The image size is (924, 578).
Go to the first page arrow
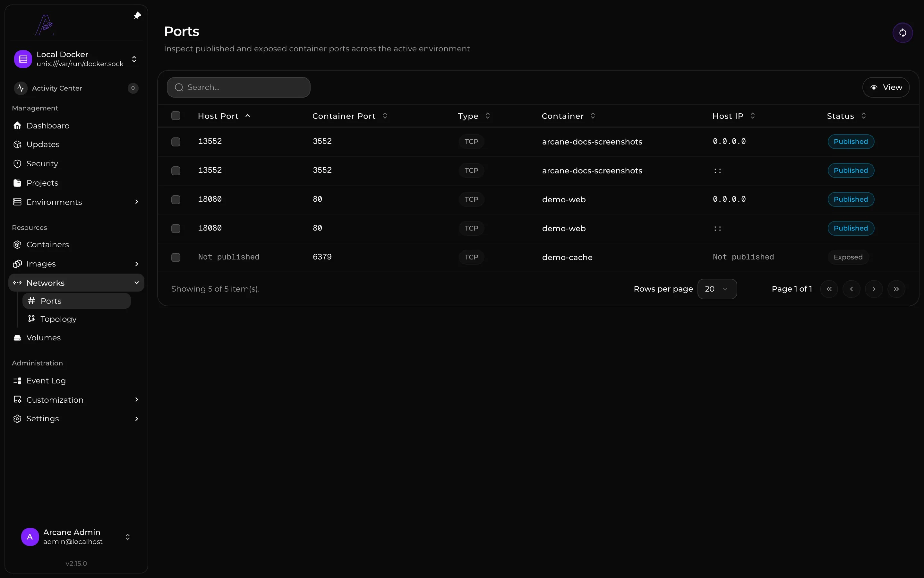click(x=829, y=289)
